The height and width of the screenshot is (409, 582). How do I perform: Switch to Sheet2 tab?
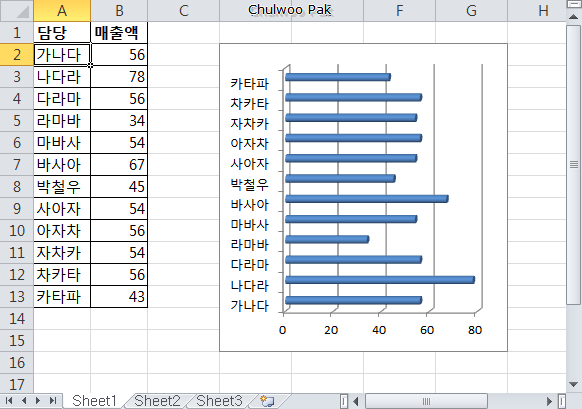coord(157,401)
